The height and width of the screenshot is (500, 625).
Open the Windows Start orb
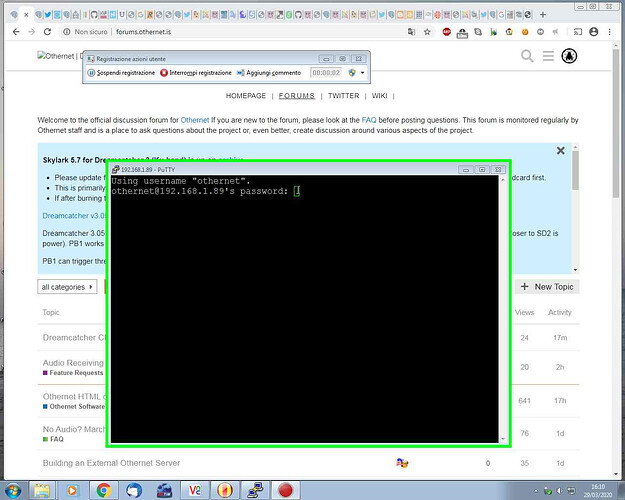tap(12, 490)
